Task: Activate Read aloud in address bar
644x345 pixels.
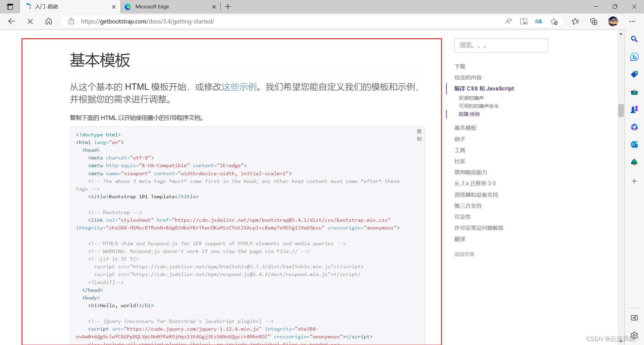Action: [x=509, y=21]
